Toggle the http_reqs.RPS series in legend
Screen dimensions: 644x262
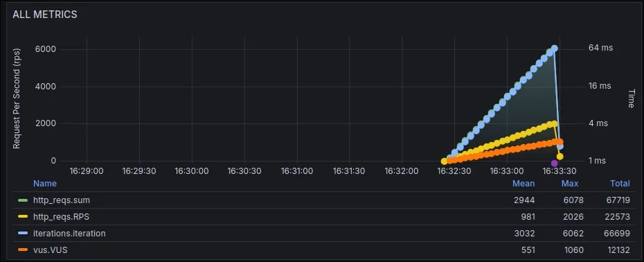click(61, 217)
